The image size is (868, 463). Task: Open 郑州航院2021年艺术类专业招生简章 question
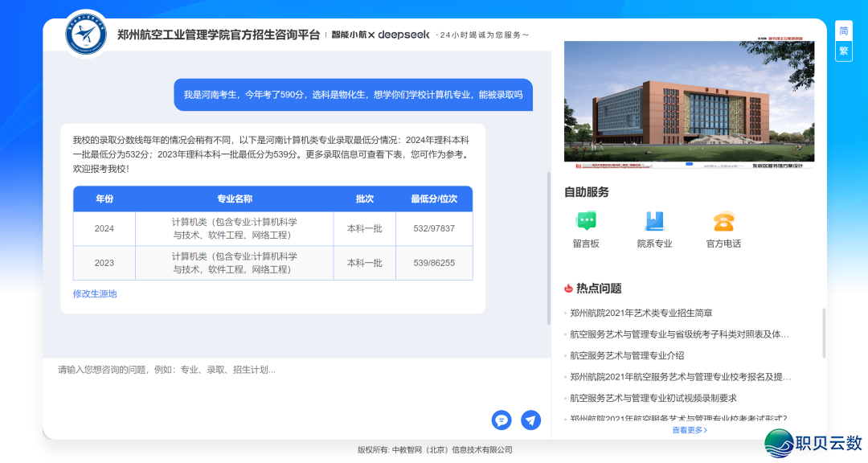coord(641,313)
